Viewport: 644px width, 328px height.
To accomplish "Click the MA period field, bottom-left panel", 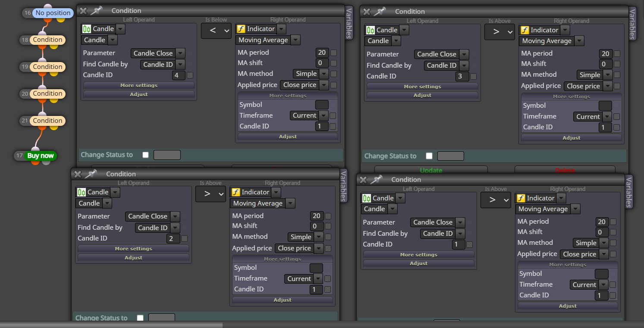I will coord(317,216).
